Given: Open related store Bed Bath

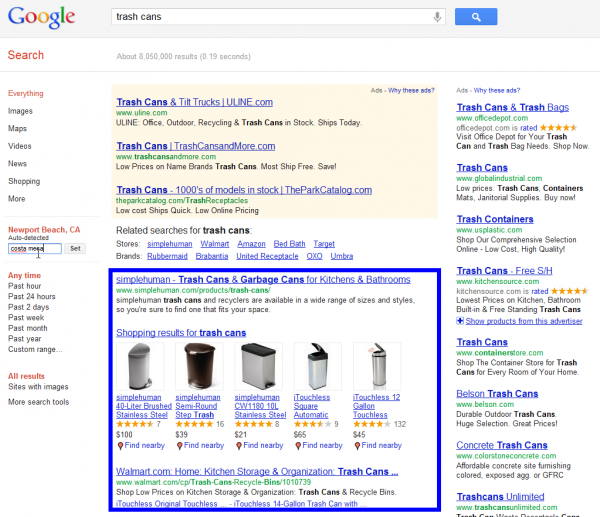Looking at the screenshot, I should 289,244.
